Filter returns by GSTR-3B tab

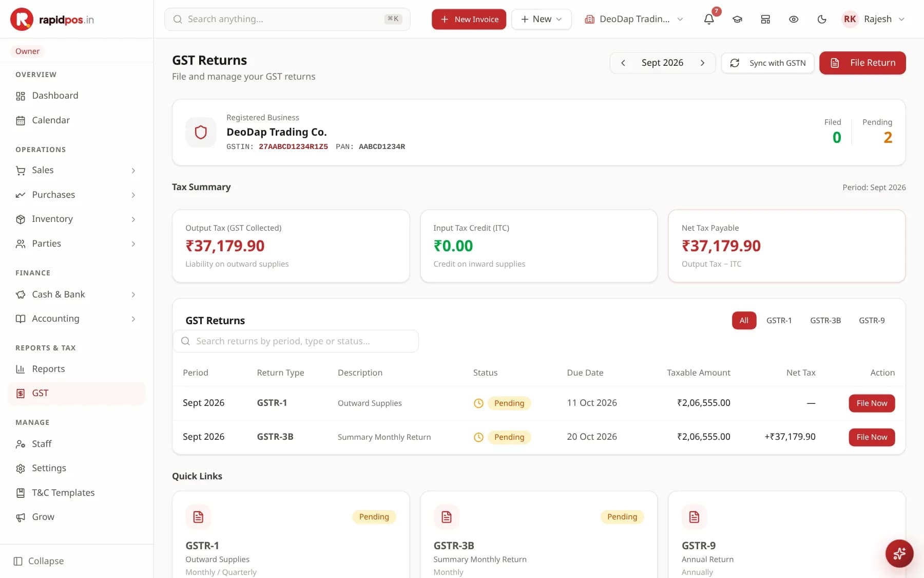coord(825,321)
